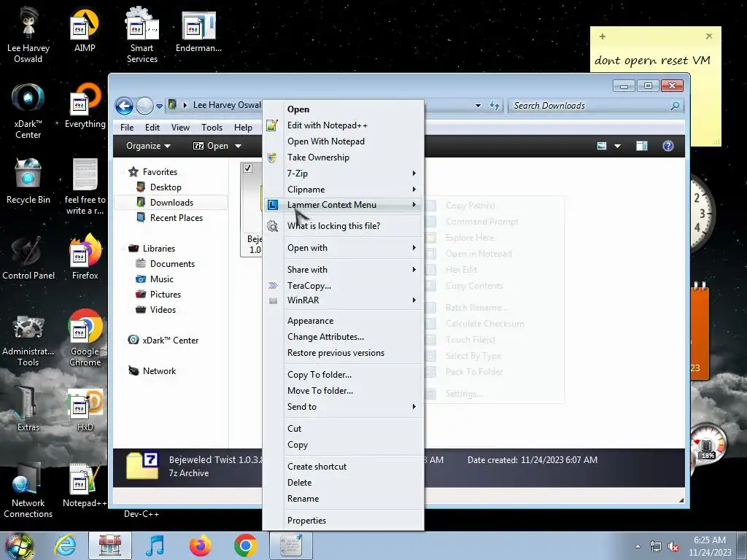747x560 pixels.
Task: Click the Search Downloads field
Action: pos(589,106)
